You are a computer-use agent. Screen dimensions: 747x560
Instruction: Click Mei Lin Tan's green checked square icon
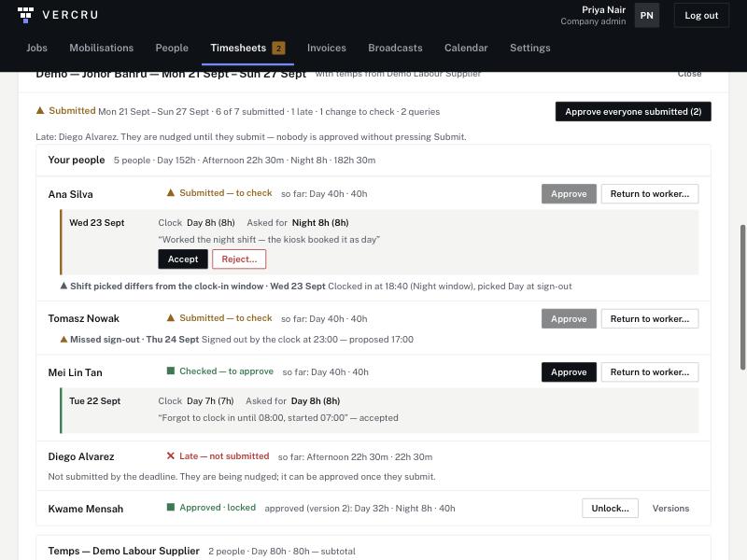[171, 371]
